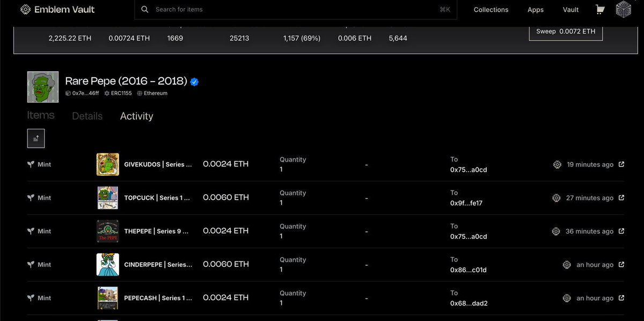The width and height of the screenshot is (644, 321).
Task: Click the 0.00724 ETH floor value
Action: click(x=129, y=38)
